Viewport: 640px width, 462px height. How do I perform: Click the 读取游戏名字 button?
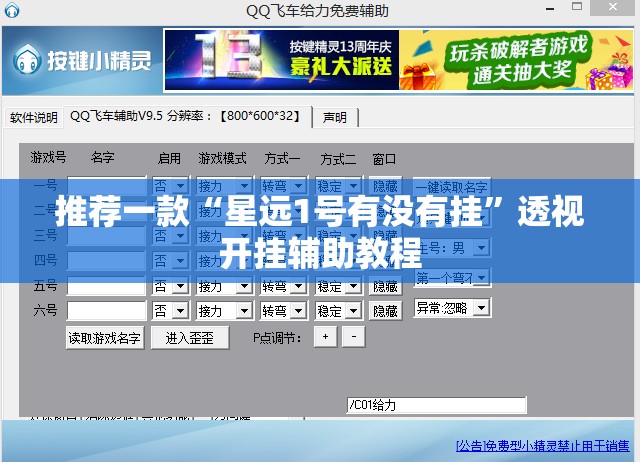105,338
